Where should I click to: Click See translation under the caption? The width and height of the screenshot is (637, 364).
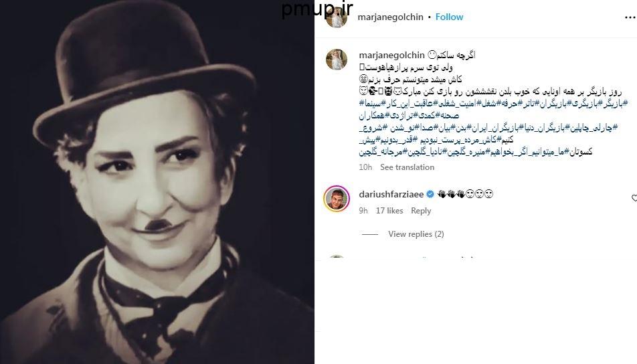pos(407,167)
